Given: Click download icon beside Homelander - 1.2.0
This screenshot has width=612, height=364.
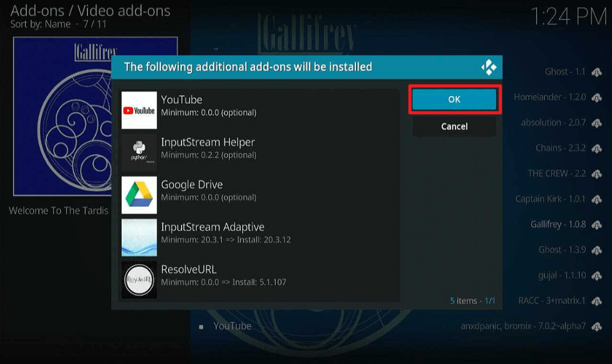Looking at the screenshot, I should (597, 97).
